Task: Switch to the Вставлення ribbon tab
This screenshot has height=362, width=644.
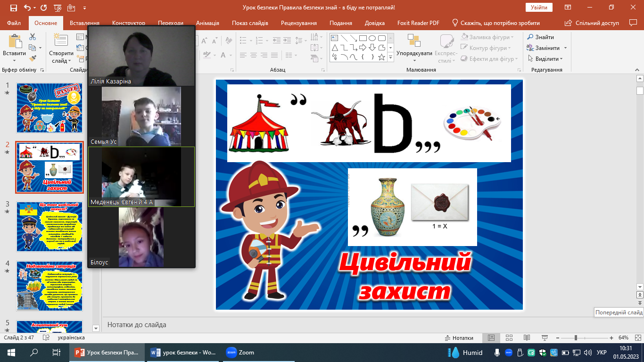Action: pyautogui.click(x=84, y=23)
